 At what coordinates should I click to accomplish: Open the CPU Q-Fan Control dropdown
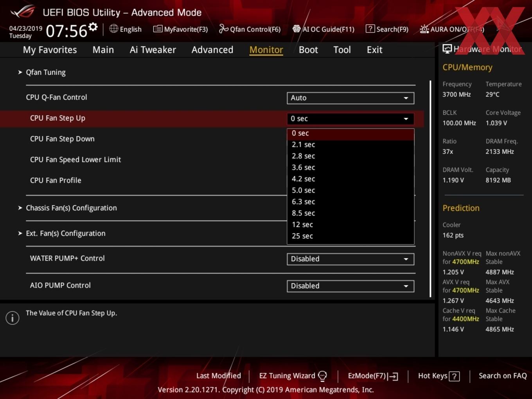350,98
